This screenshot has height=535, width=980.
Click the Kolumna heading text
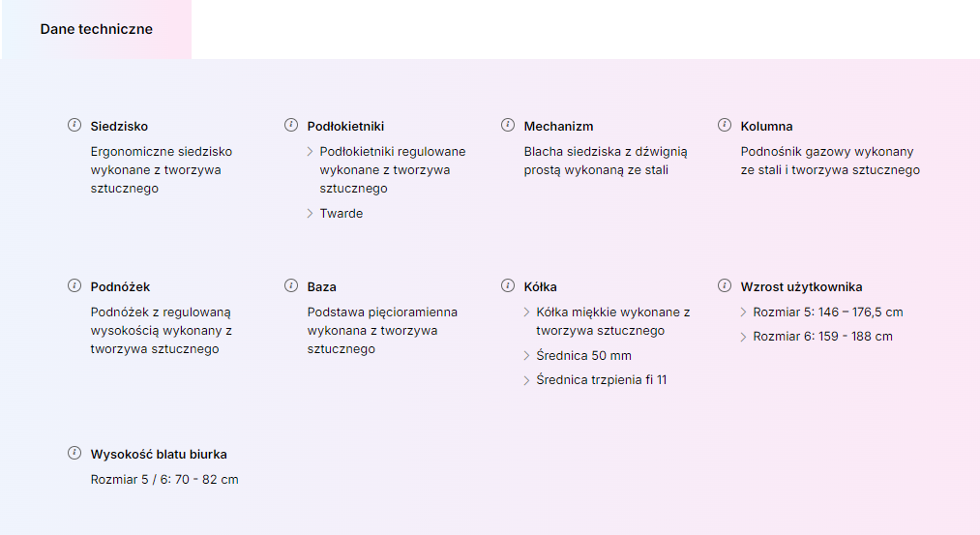(x=766, y=126)
